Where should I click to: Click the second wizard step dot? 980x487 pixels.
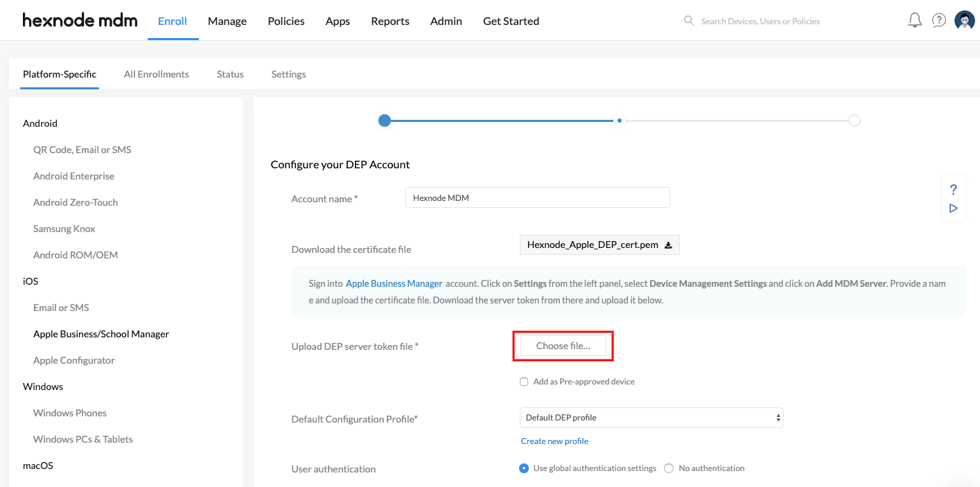[x=620, y=121]
